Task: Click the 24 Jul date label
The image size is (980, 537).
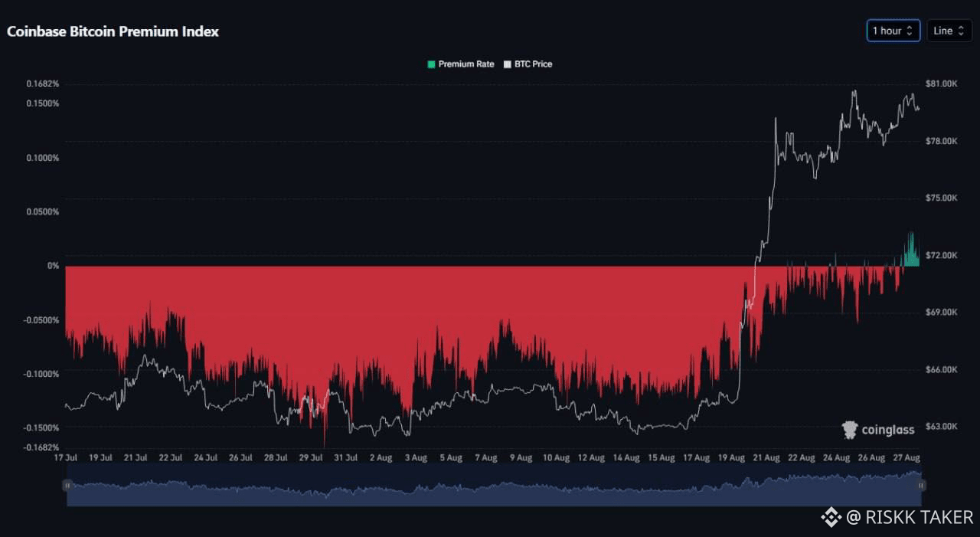Action: pyautogui.click(x=206, y=458)
